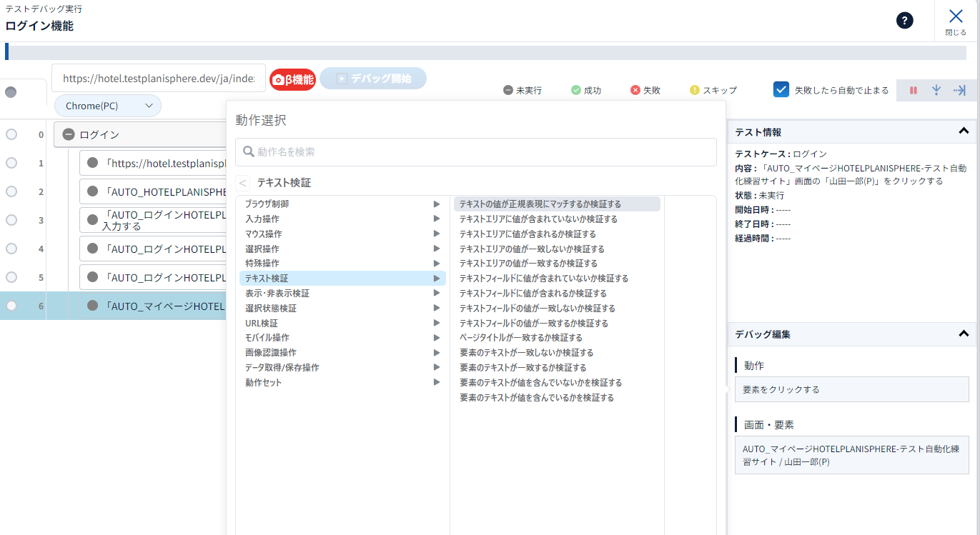The height and width of the screenshot is (535, 980).
Task: Expand arrow next to URL検証
Action: (x=436, y=324)
